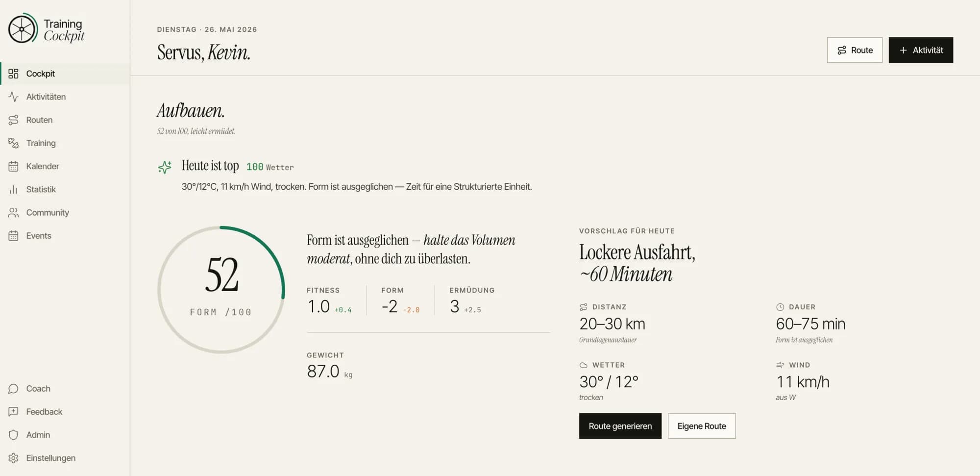The height and width of the screenshot is (476, 980).
Task: Click the Training icon in sidebar
Action: (x=13, y=143)
